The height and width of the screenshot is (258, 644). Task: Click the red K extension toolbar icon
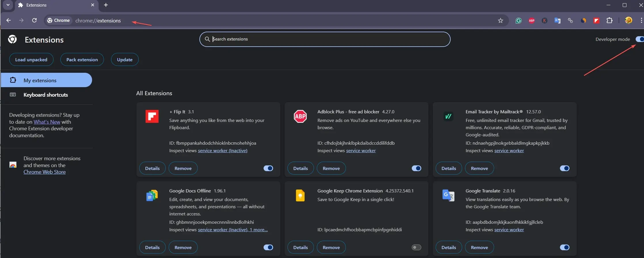click(544, 20)
